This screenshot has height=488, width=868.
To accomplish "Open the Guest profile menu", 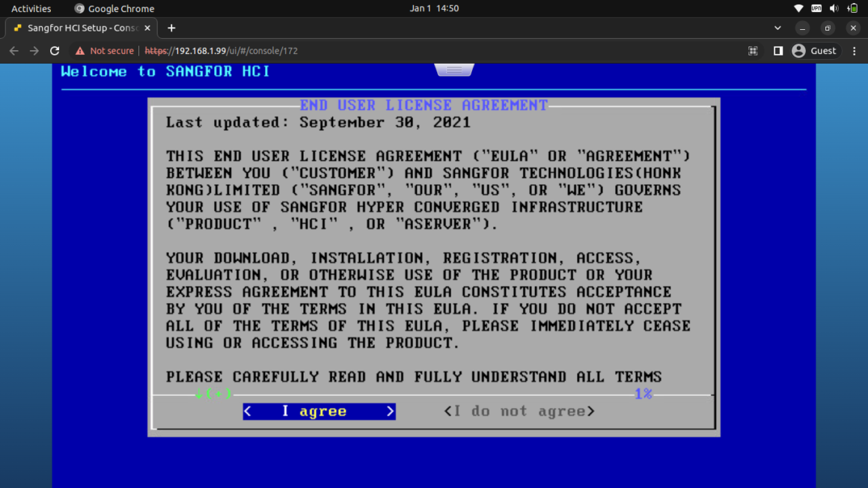I will click(814, 51).
